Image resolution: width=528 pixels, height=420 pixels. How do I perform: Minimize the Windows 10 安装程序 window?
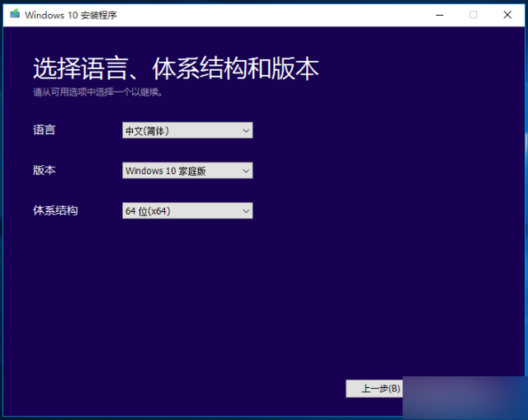coord(440,15)
